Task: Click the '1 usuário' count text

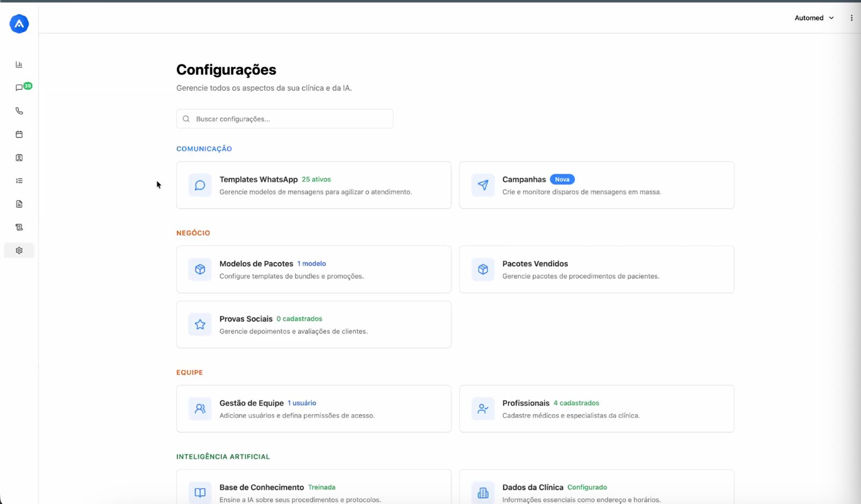Action: (x=302, y=403)
